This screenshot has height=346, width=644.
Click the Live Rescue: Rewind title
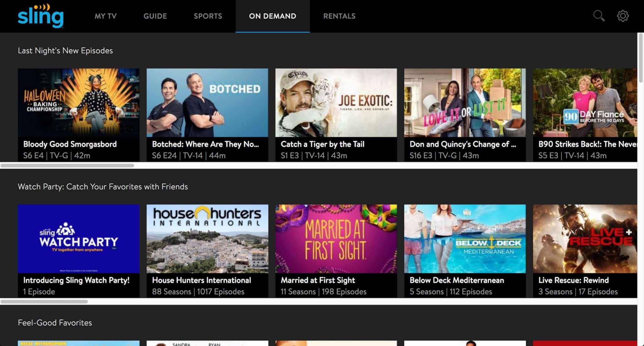coord(573,280)
